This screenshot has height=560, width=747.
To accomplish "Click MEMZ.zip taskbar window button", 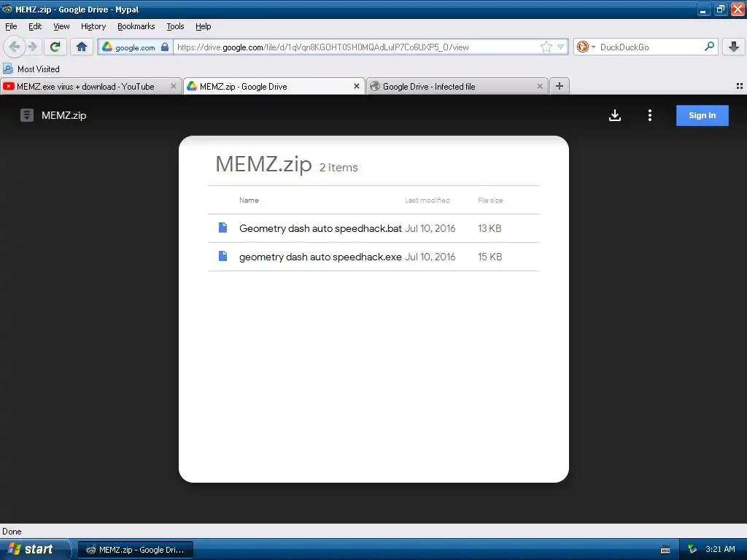I will click(x=135, y=550).
